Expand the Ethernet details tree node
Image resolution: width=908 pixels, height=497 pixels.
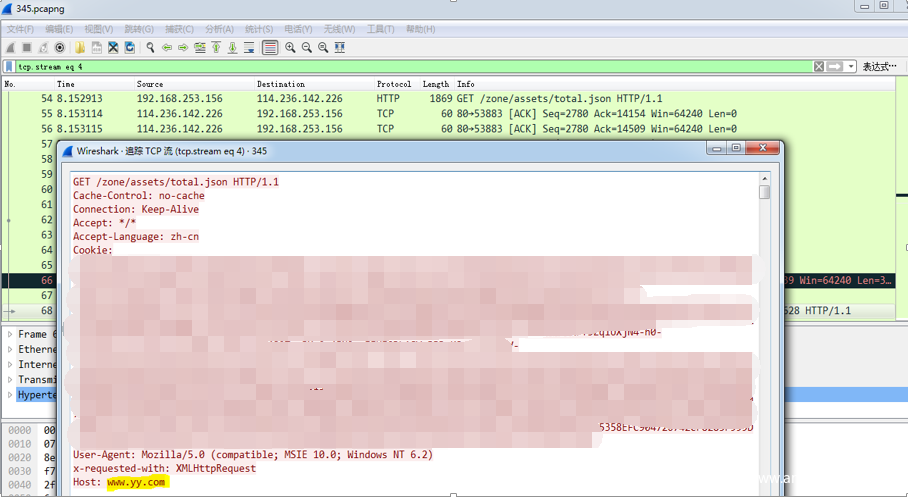[10, 349]
